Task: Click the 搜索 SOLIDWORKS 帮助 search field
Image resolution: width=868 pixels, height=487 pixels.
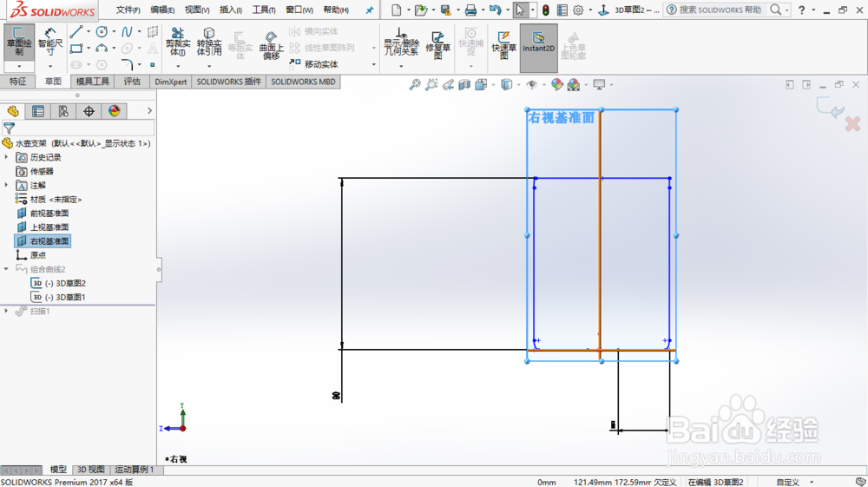Action: click(720, 10)
